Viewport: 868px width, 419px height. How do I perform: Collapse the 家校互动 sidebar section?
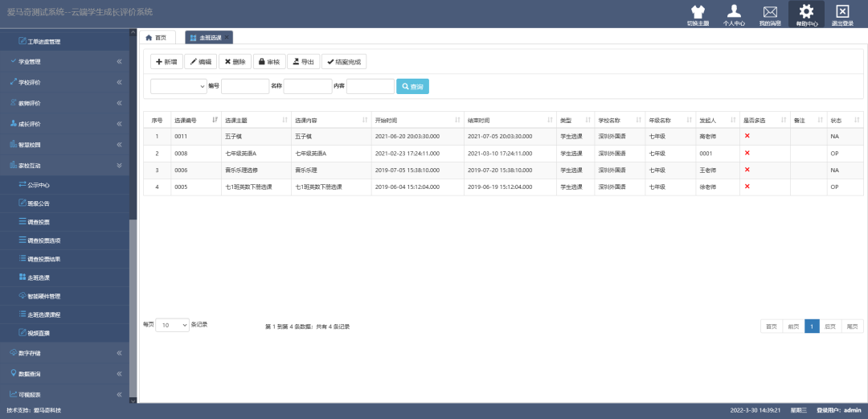[64, 165]
